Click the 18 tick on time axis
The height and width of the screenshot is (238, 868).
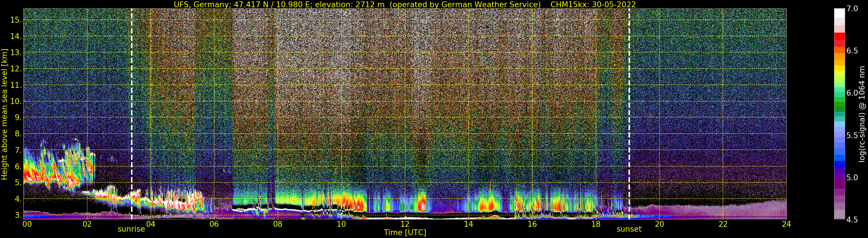596,224
